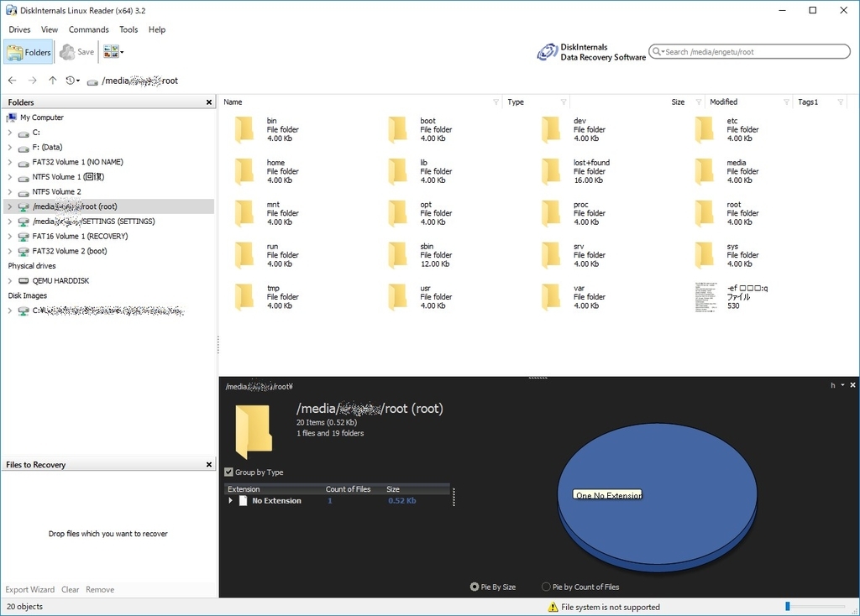Select FAT32 Volume 2 (boot)
This screenshot has height=616, width=860.
tap(70, 250)
